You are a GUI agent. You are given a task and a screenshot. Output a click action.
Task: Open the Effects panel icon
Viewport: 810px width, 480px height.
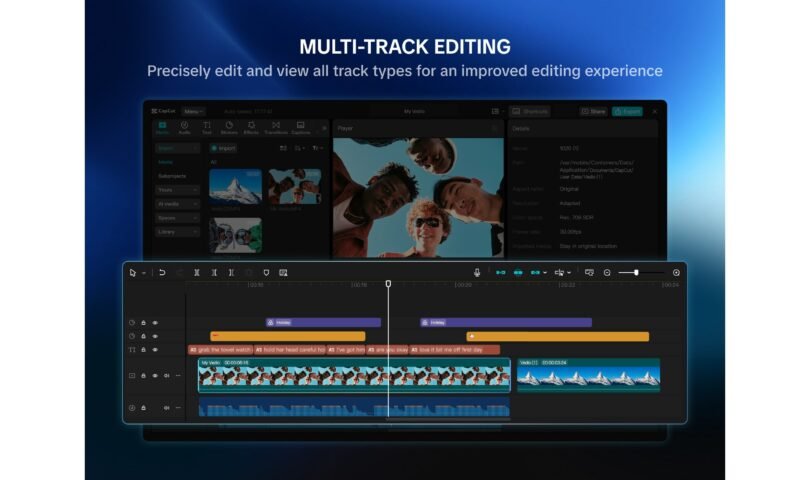(x=251, y=127)
